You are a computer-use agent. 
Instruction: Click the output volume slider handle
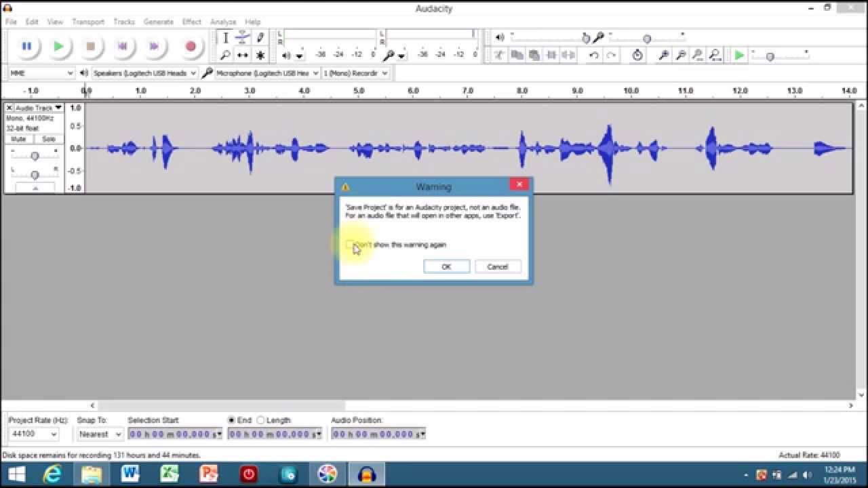tap(585, 39)
